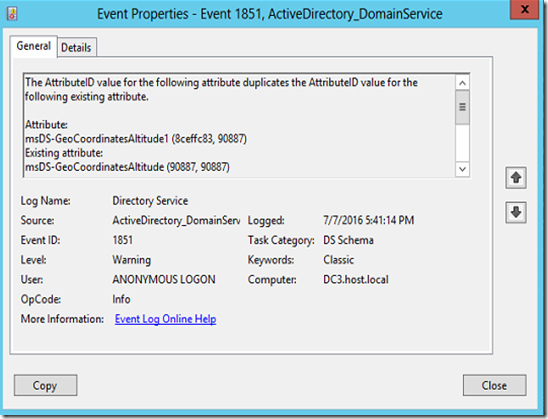
Task: Click the event log icon in title bar
Action: tap(12, 14)
